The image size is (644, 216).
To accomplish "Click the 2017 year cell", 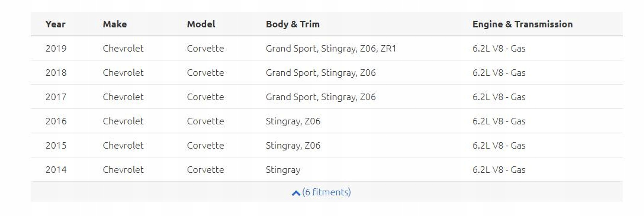I will click(56, 97).
